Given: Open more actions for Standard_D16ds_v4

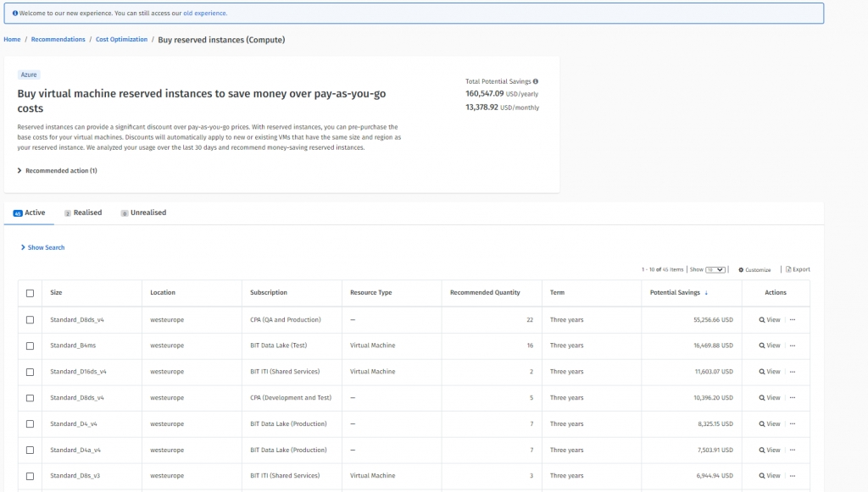Looking at the screenshot, I should pos(793,372).
